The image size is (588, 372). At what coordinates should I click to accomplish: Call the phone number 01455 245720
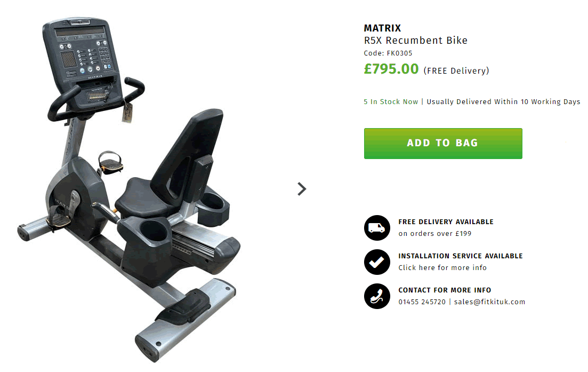(x=422, y=302)
